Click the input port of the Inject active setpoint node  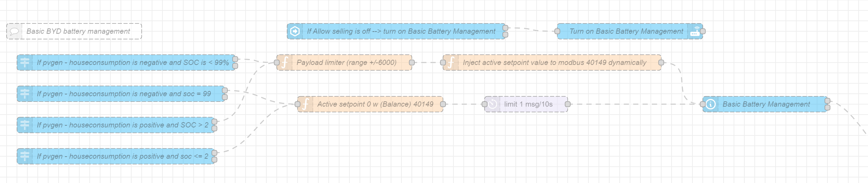[x=443, y=63]
